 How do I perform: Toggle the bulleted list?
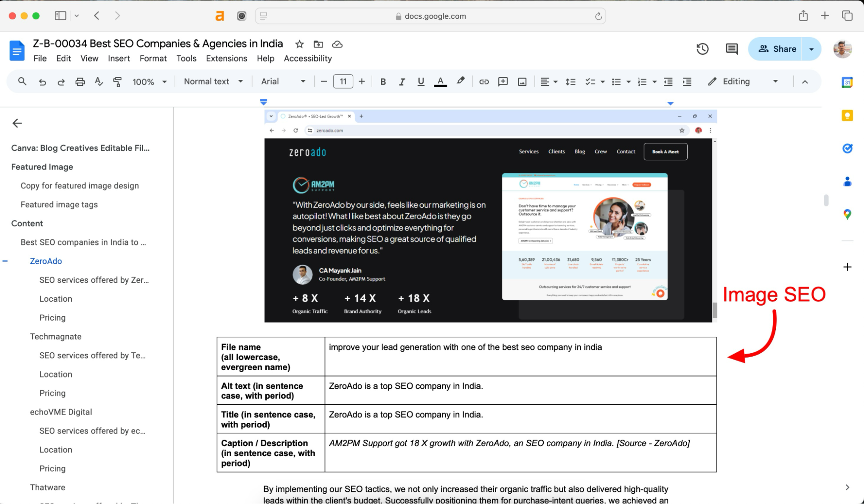[x=616, y=82]
